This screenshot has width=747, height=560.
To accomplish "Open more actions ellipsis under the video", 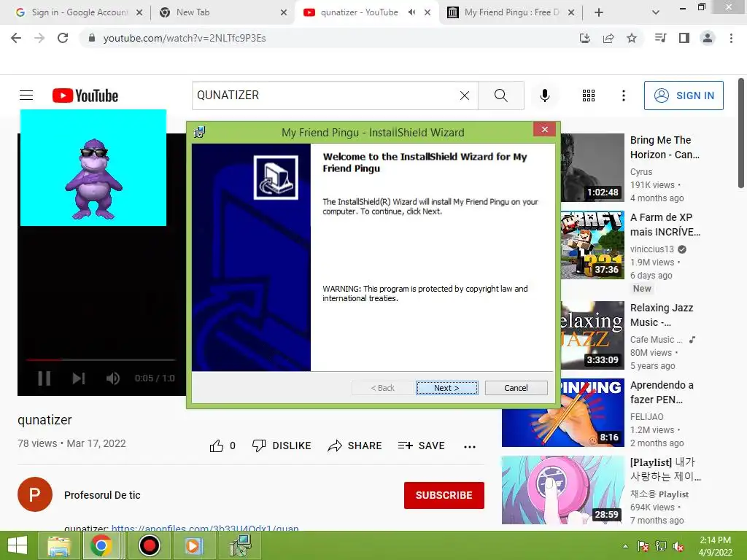I will pos(470,446).
